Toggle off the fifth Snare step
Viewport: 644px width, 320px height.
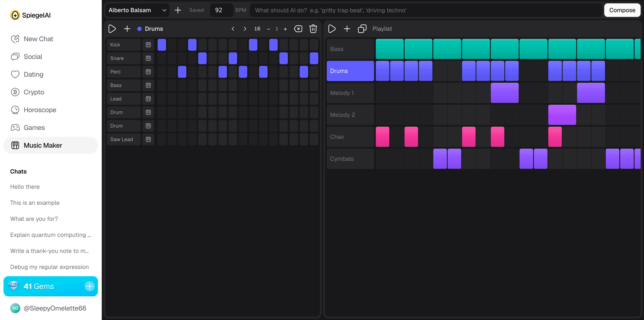point(202,58)
